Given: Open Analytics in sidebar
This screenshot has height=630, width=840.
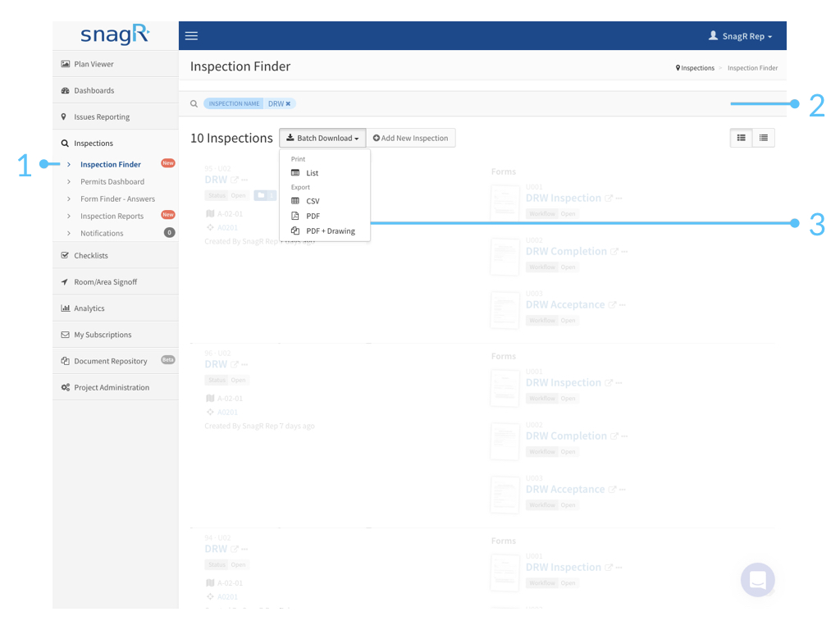Looking at the screenshot, I should (x=116, y=308).
